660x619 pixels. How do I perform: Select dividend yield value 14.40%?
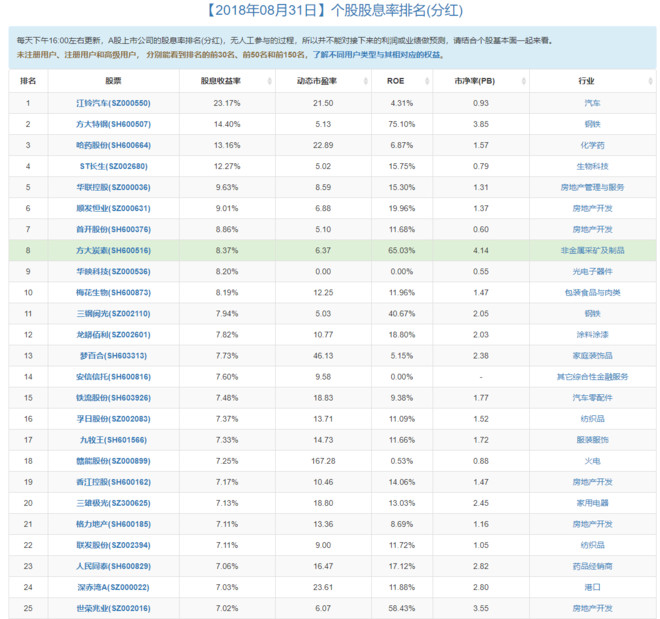227,124
